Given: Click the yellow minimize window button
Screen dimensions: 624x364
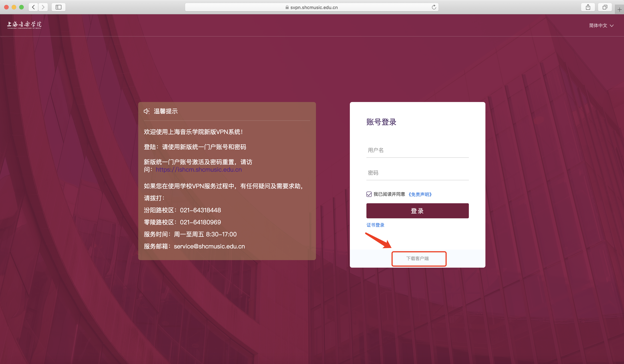Looking at the screenshot, I should (14, 7).
